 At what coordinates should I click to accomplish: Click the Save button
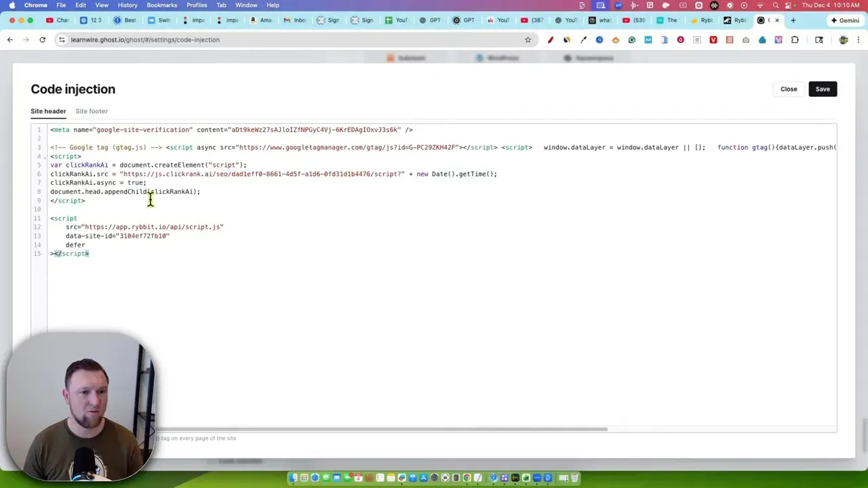coord(823,89)
